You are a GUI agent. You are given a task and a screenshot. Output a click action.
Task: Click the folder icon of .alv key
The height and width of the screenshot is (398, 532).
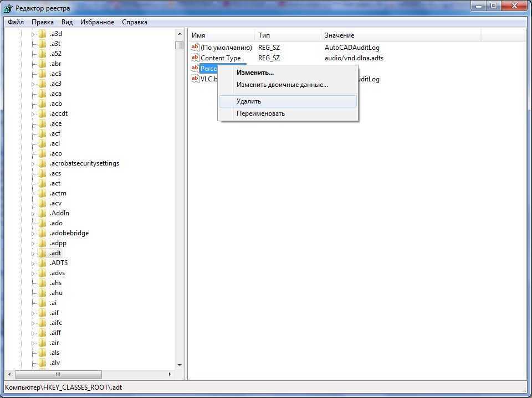click(x=43, y=363)
